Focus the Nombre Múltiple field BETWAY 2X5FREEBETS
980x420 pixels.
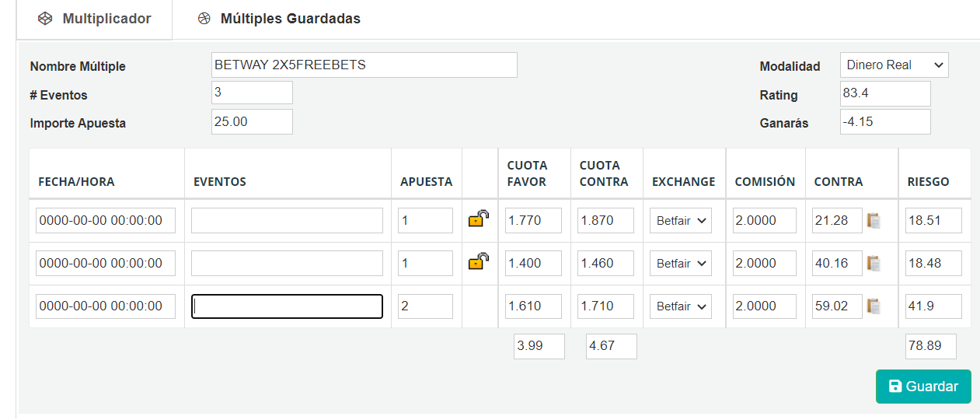(364, 65)
